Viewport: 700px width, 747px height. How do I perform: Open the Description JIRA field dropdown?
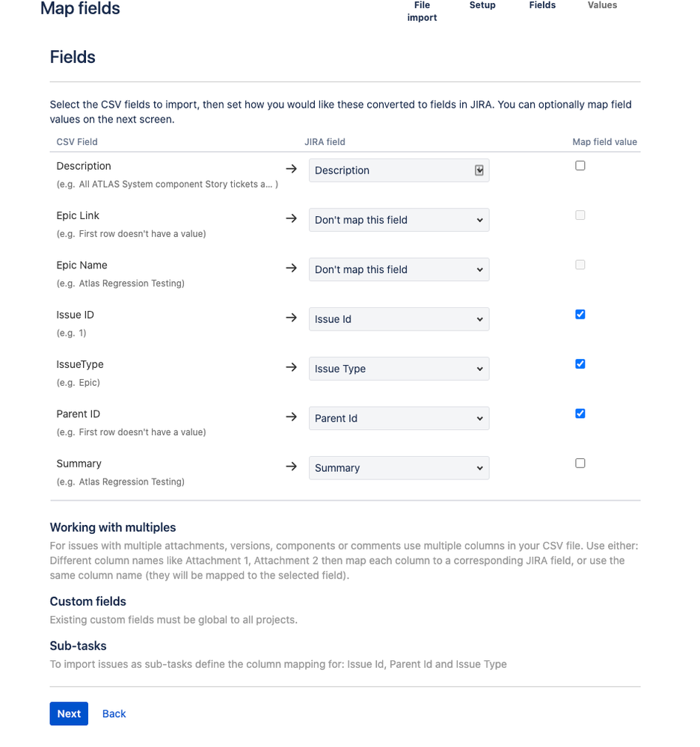pyautogui.click(x=399, y=170)
